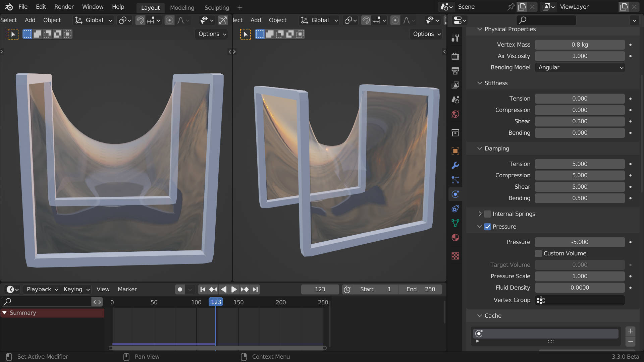The height and width of the screenshot is (362, 644).
Task: Drag the Bending Damping slider
Action: point(579,197)
